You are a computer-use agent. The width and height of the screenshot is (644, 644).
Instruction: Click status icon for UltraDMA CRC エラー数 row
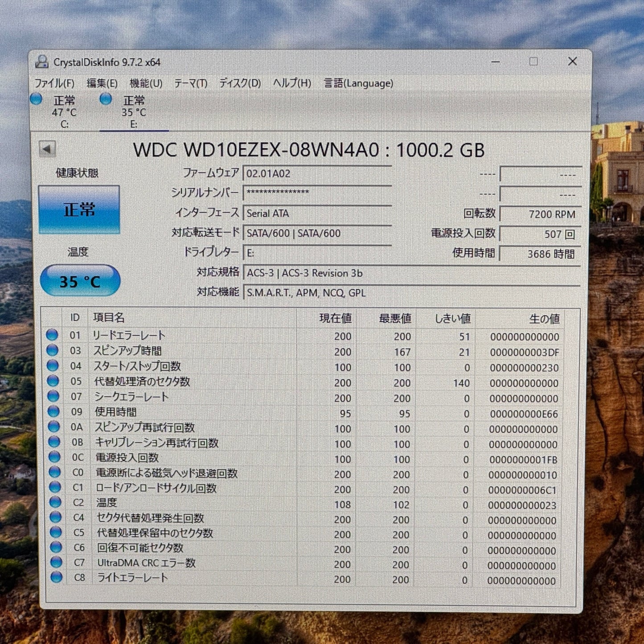tap(56, 562)
